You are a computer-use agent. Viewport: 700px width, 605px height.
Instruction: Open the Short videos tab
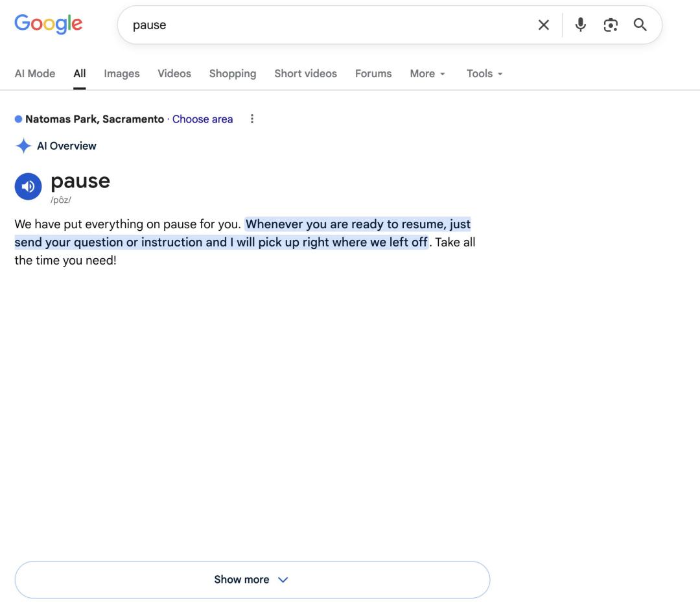point(305,74)
